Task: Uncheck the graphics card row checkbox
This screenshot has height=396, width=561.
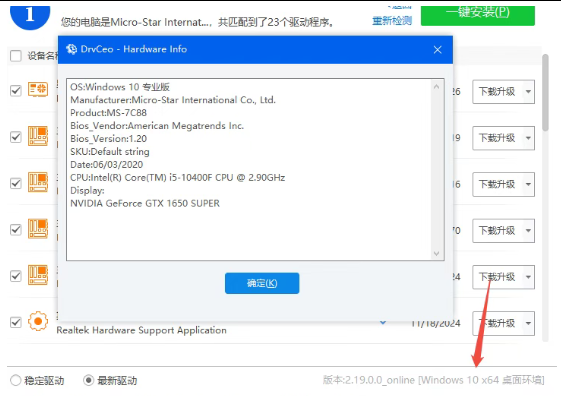Action: 16,91
